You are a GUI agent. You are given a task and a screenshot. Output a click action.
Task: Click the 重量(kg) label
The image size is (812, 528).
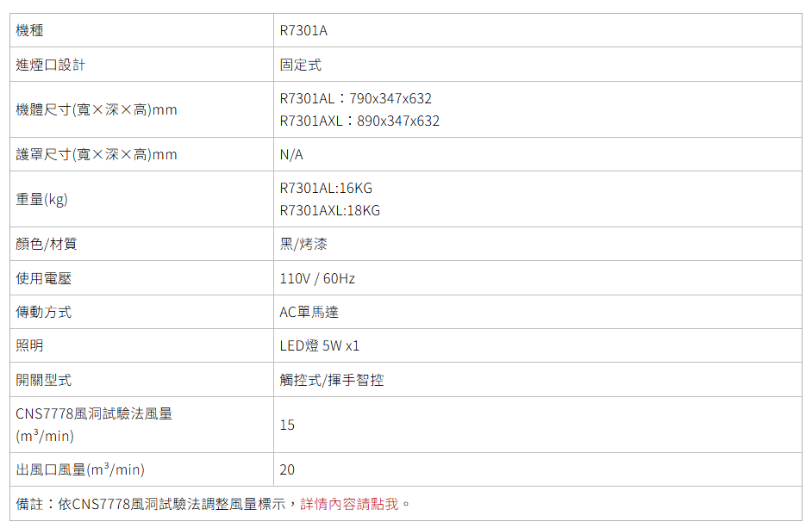[x=41, y=200]
